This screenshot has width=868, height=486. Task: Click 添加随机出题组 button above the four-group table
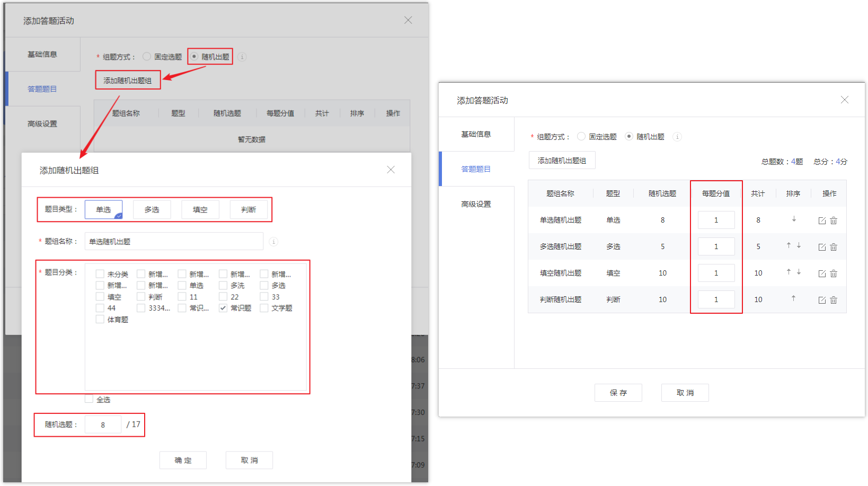pos(562,161)
